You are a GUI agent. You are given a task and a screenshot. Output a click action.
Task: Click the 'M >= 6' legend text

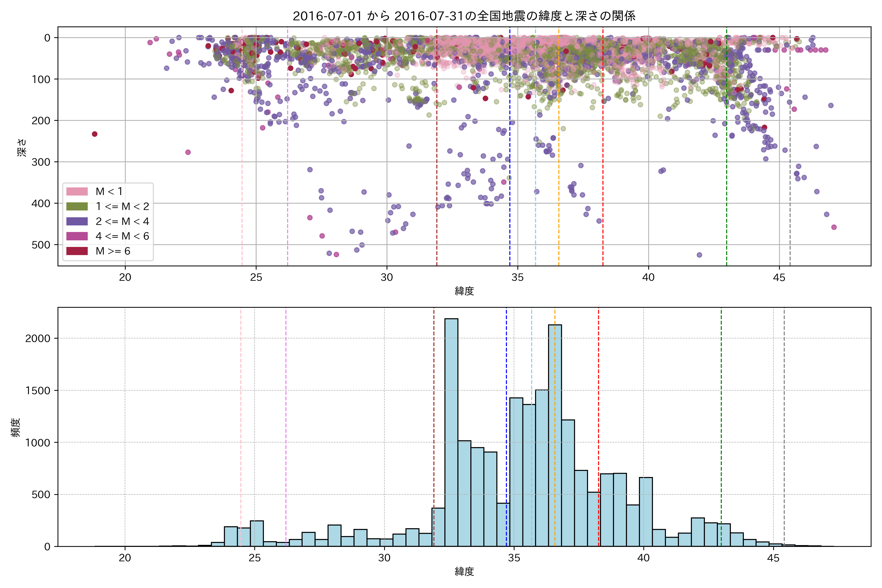point(113,251)
